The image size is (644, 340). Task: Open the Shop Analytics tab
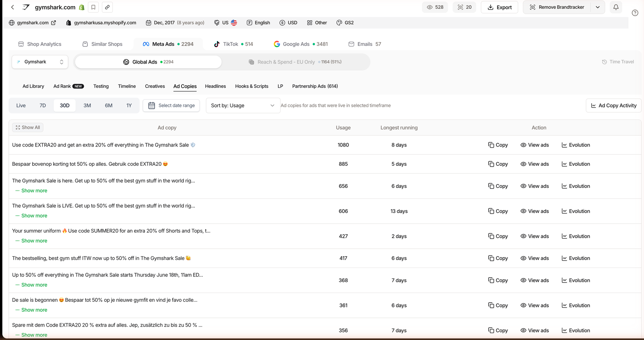[40, 44]
